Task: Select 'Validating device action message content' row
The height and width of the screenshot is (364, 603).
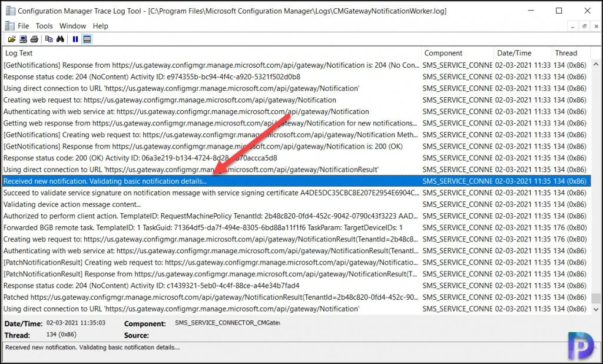Action: click(297, 204)
